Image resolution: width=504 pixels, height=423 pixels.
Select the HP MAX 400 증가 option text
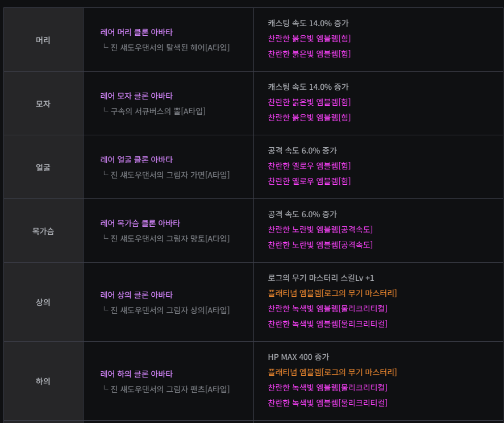click(298, 357)
